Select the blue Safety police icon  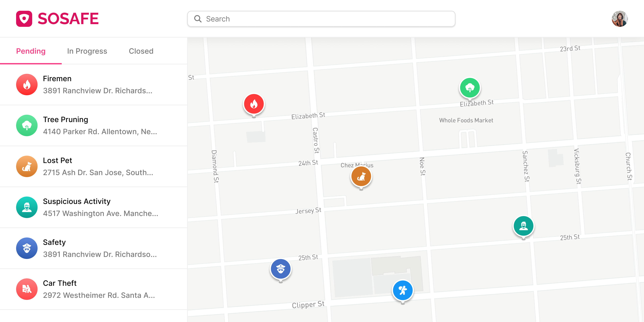point(26,248)
